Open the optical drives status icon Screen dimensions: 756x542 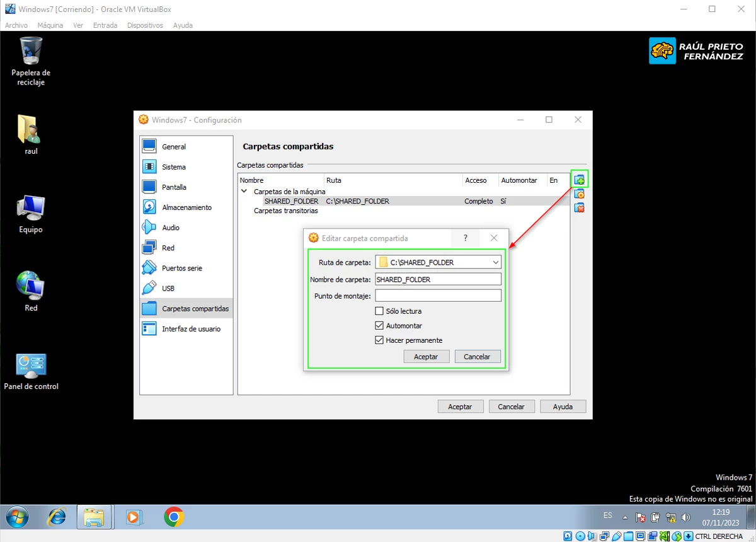[579, 536]
